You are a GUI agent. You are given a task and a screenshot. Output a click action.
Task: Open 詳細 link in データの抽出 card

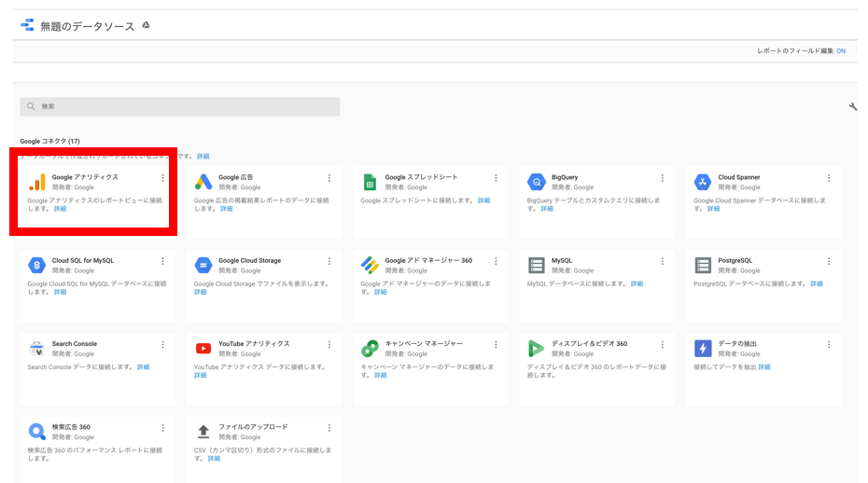tap(763, 366)
